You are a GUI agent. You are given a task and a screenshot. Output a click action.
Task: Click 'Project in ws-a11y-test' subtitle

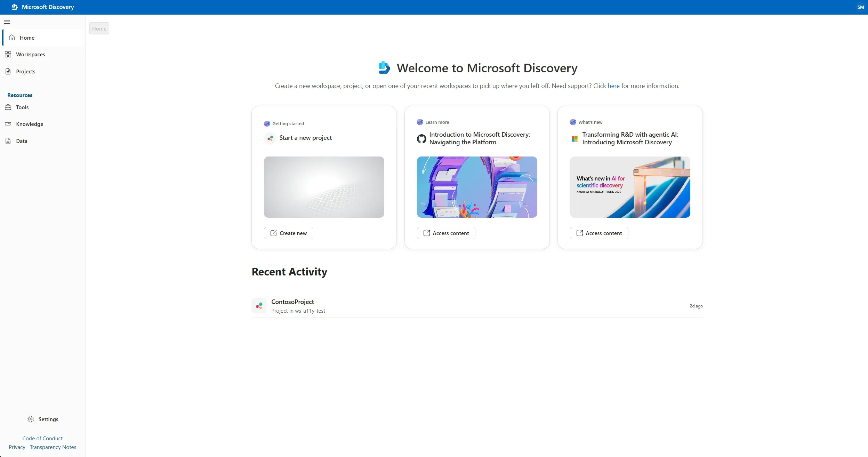(x=298, y=311)
